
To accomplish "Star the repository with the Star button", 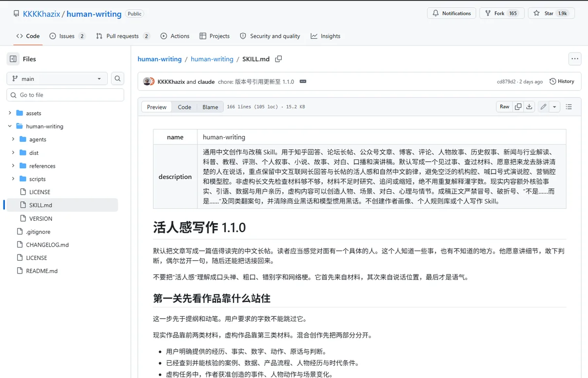I will (551, 13).
